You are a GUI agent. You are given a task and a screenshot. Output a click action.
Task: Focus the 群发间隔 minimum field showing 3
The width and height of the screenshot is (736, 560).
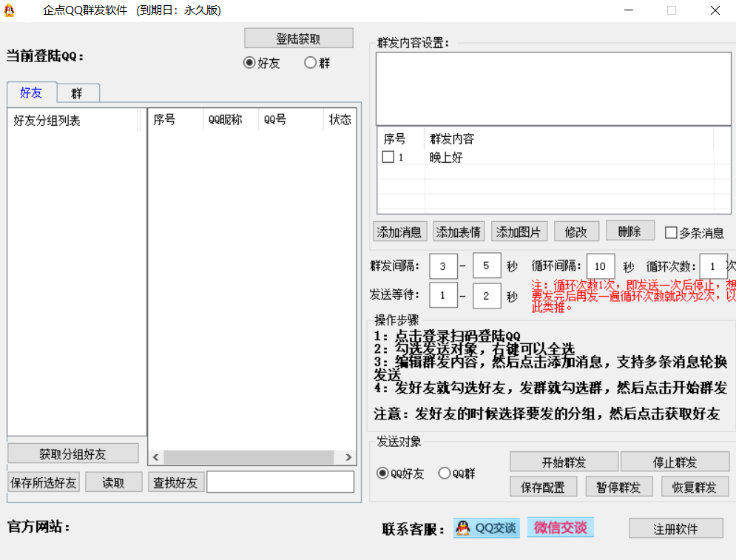(x=443, y=266)
